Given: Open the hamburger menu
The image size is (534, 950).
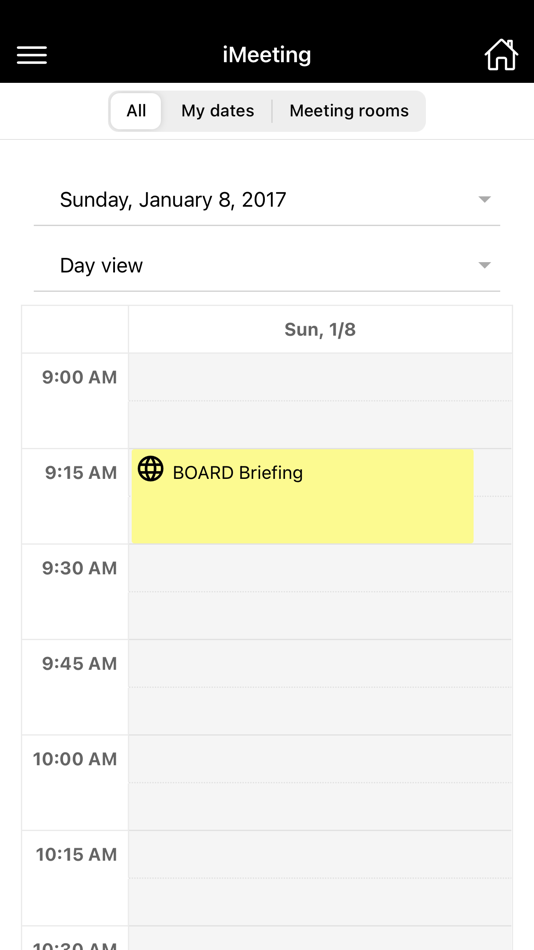Looking at the screenshot, I should point(32,55).
